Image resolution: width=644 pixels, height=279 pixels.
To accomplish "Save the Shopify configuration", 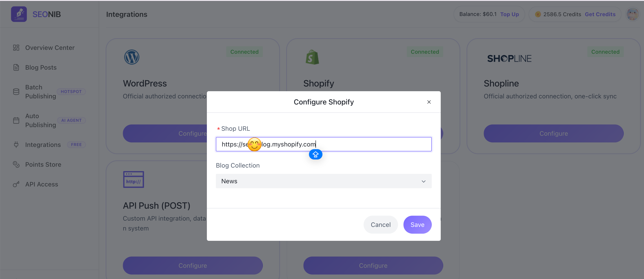I will click(417, 225).
